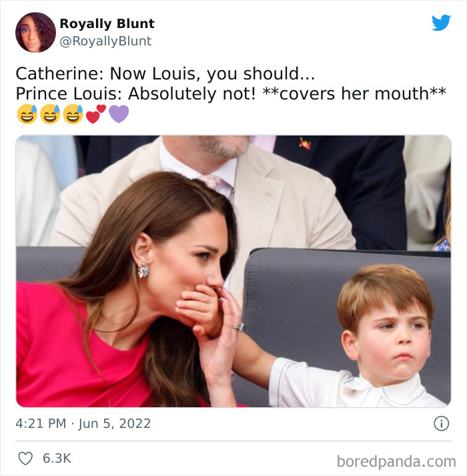Click the woman's floral earring in photo
Image resolution: width=467 pixels, height=476 pixels.
tap(143, 270)
